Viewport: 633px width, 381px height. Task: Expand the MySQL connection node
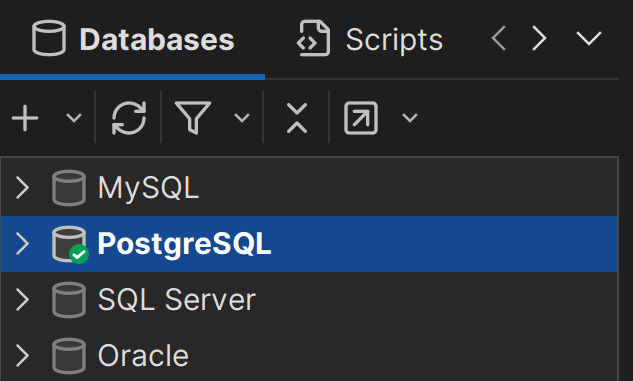coord(22,188)
